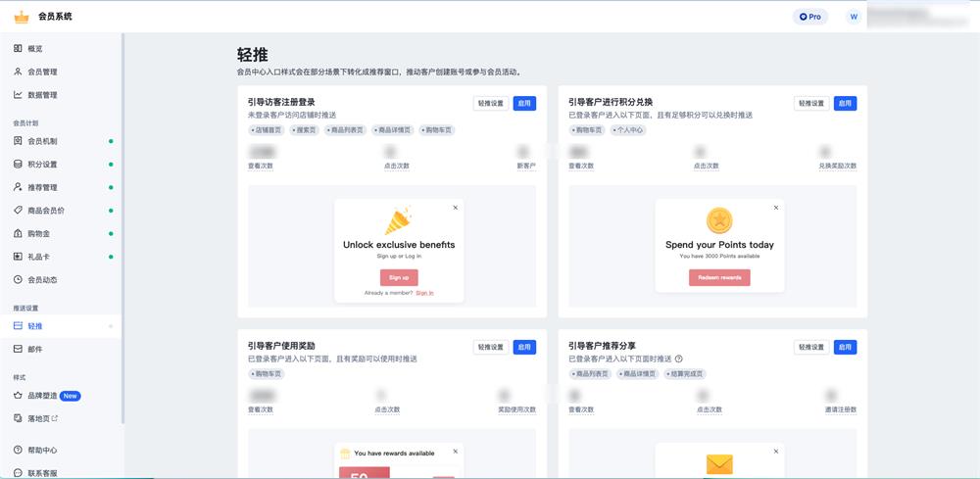This screenshot has width=980, height=479.
Task: Click the Pro plan badge
Action: pyautogui.click(x=809, y=17)
